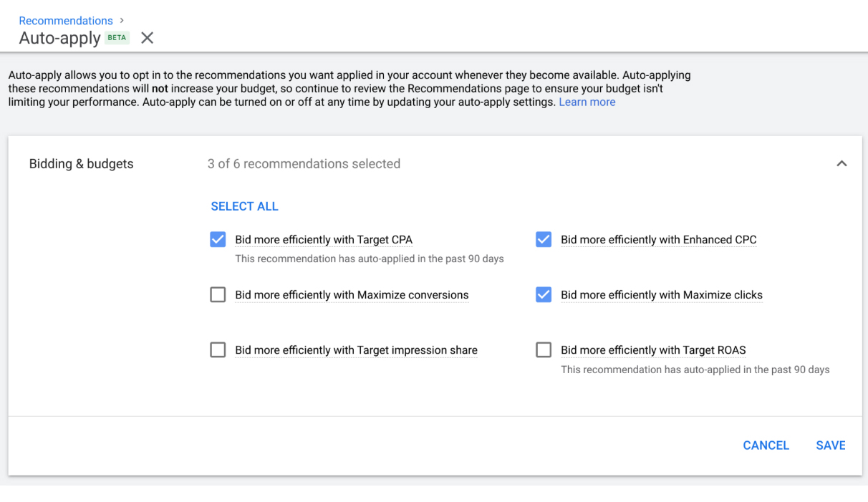The image size is (868, 502).
Task: Click the Maximize clicks recommendation label
Action: coord(662,295)
